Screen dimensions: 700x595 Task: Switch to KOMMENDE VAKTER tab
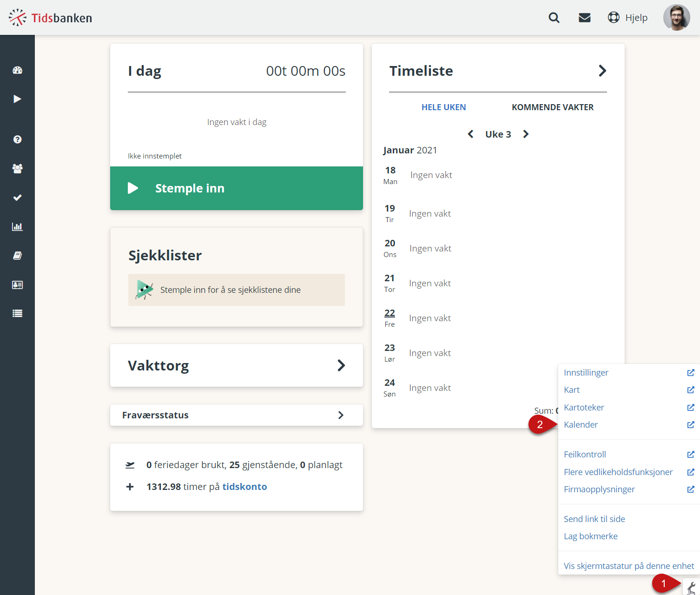[553, 107]
